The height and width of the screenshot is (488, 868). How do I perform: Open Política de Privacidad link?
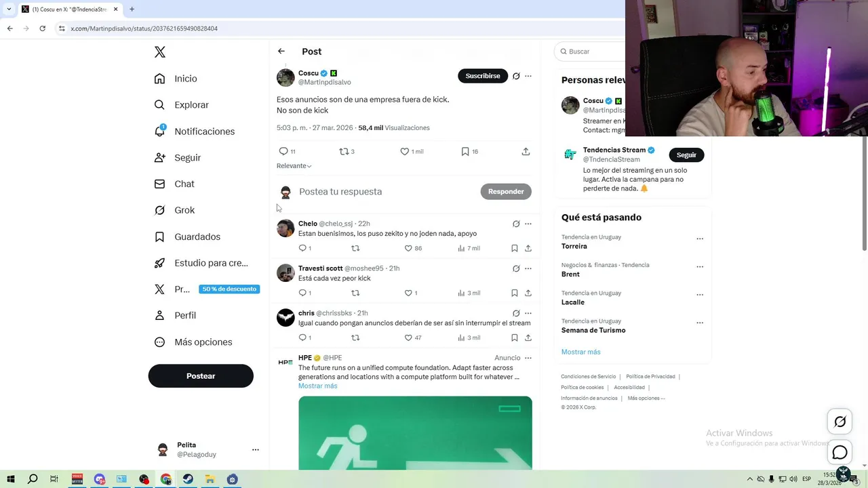(650, 376)
